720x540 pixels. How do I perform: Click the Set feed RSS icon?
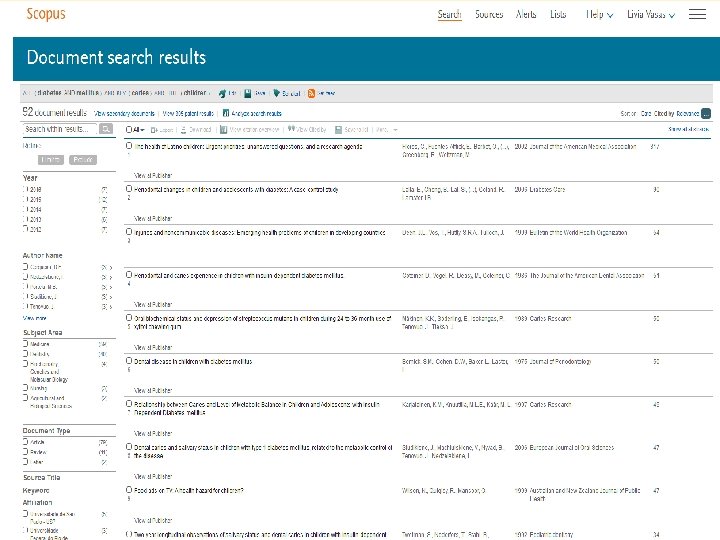311,93
